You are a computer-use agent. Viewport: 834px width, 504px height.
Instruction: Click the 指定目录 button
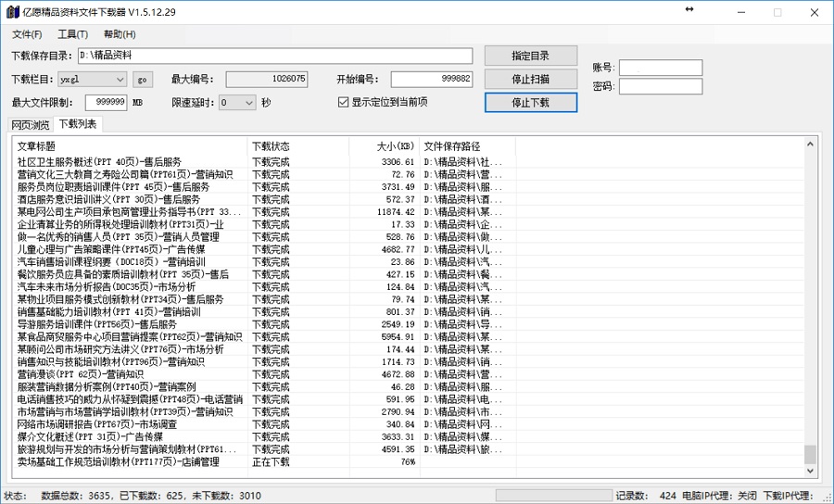click(x=530, y=56)
